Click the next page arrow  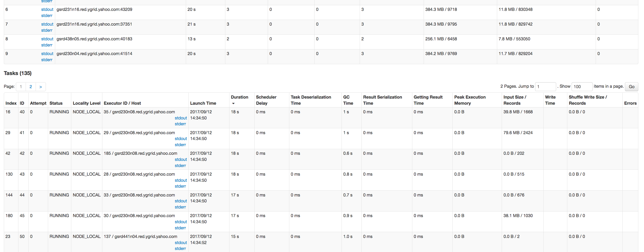tap(40, 87)
